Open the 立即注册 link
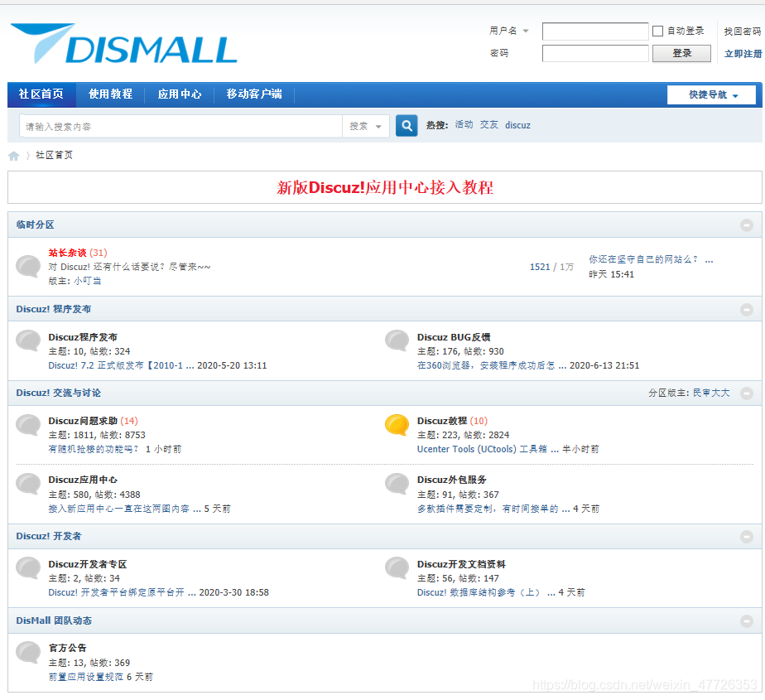765x700 pixels. [x=743, y=54]
